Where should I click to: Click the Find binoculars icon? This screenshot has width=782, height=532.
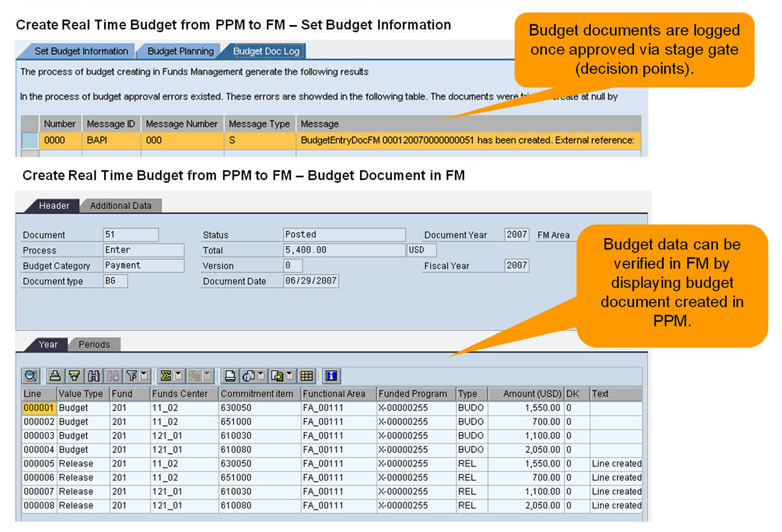(x=93, y=376)
